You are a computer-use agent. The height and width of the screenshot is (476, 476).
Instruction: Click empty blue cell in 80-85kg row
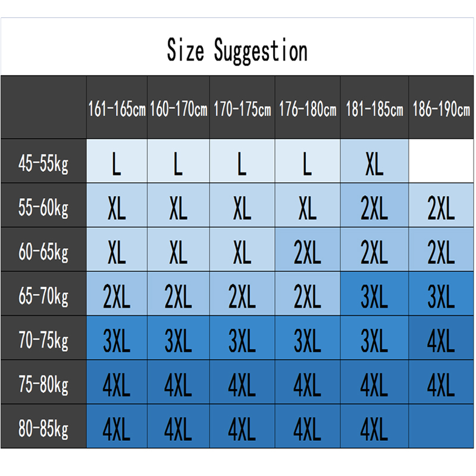(441, 427)
